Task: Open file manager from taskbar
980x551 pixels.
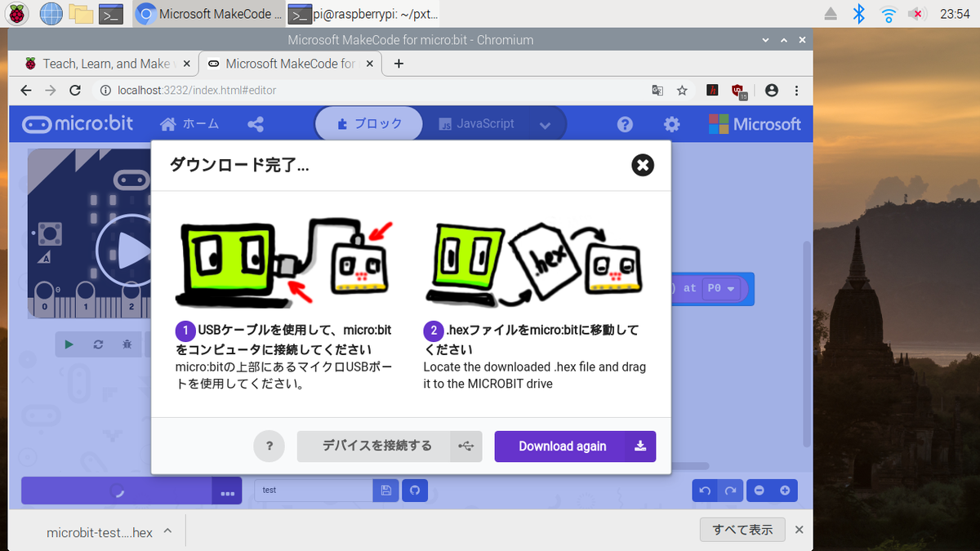Action: [80, 13]
